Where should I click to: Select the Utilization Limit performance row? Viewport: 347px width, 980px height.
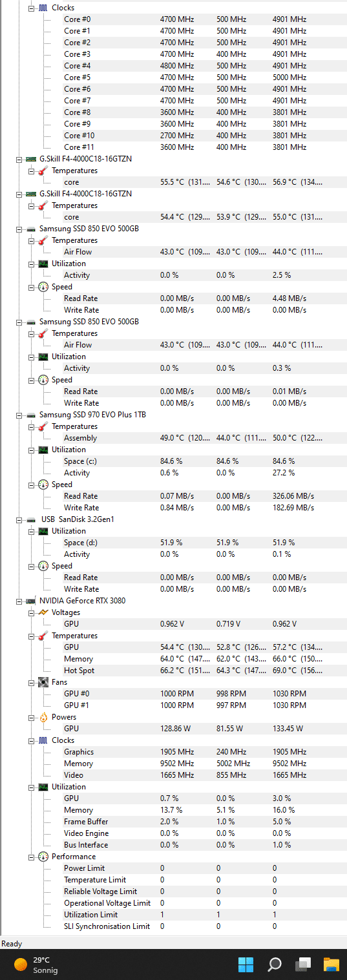[194, 915]
